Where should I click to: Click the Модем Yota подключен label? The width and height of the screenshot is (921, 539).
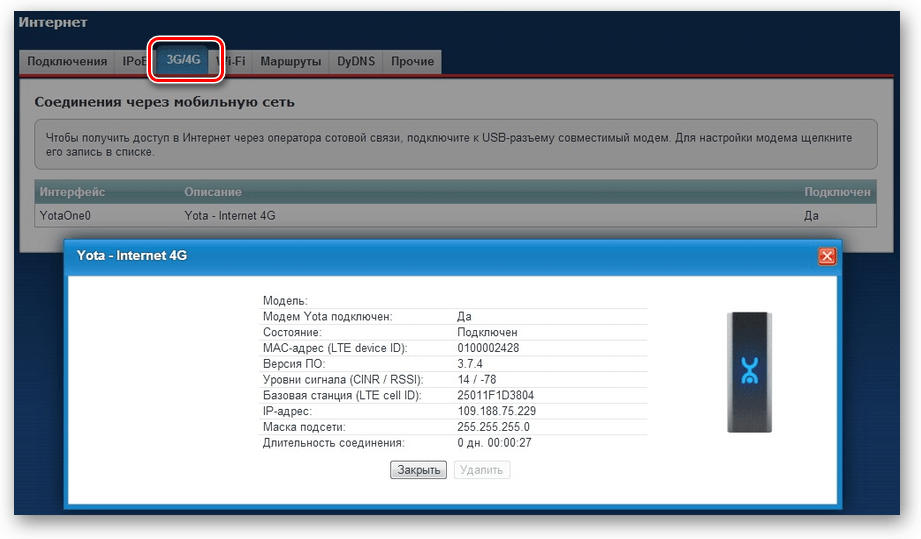point(328,316)
